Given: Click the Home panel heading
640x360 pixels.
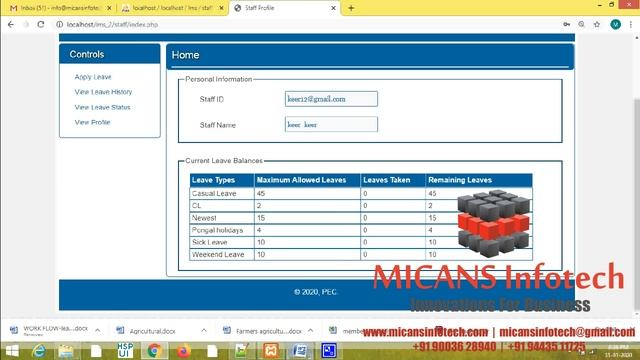Looking at the screenshot, I should [x=185, y=55].
